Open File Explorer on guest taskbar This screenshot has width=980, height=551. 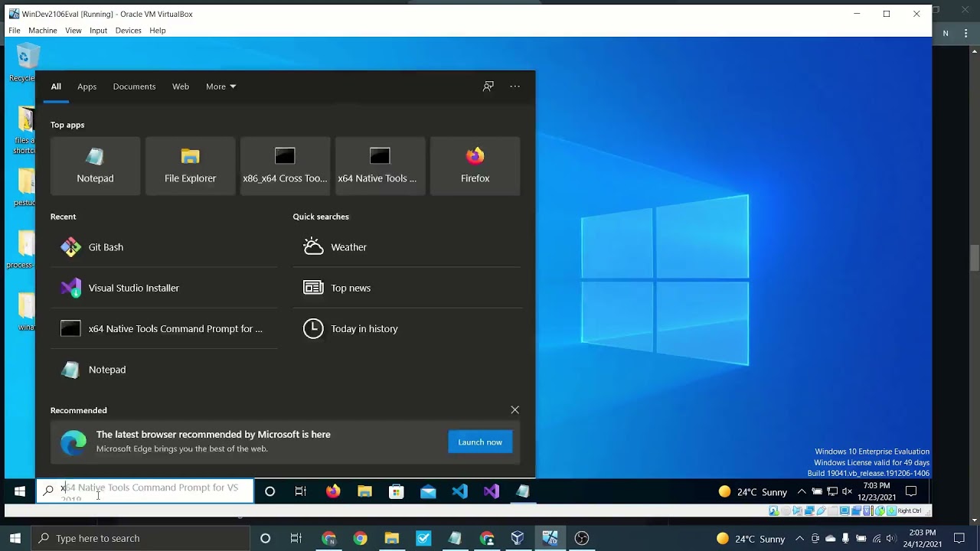click(364, 491)
